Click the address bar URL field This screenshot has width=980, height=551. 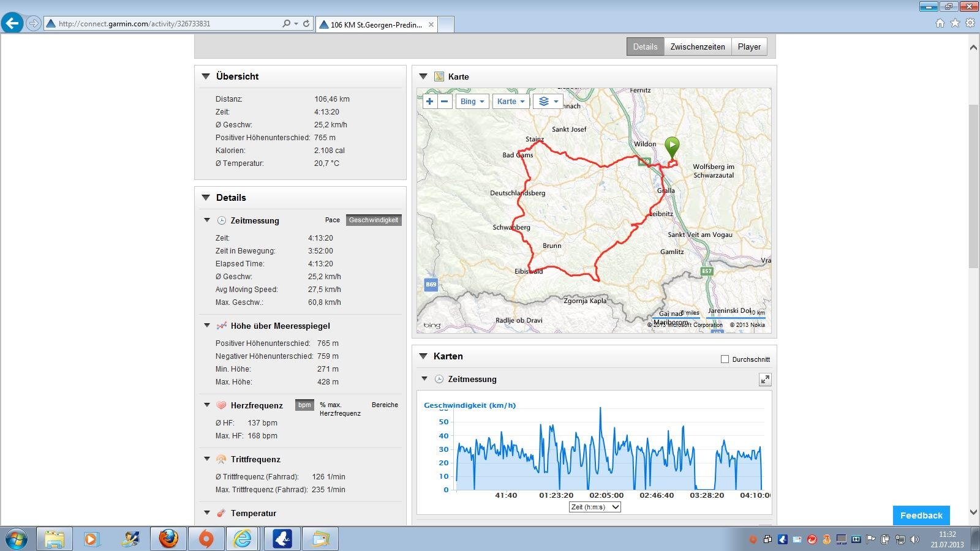pos(165,24)
